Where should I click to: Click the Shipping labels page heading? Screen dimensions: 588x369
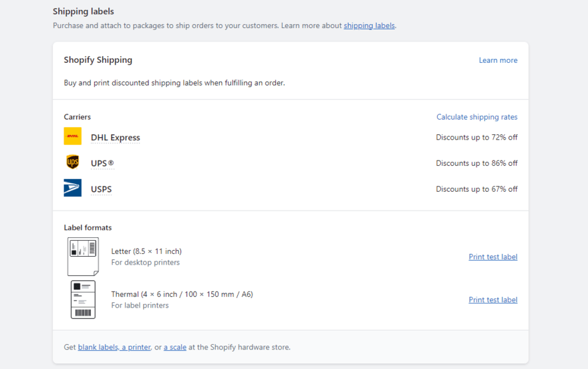pos(84,11)
